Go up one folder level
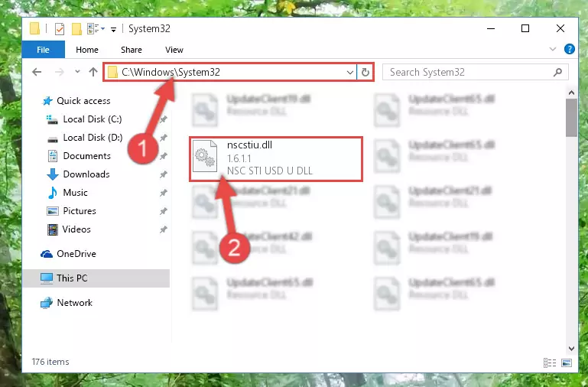This screenshot has width=588, height=387. 93,72
